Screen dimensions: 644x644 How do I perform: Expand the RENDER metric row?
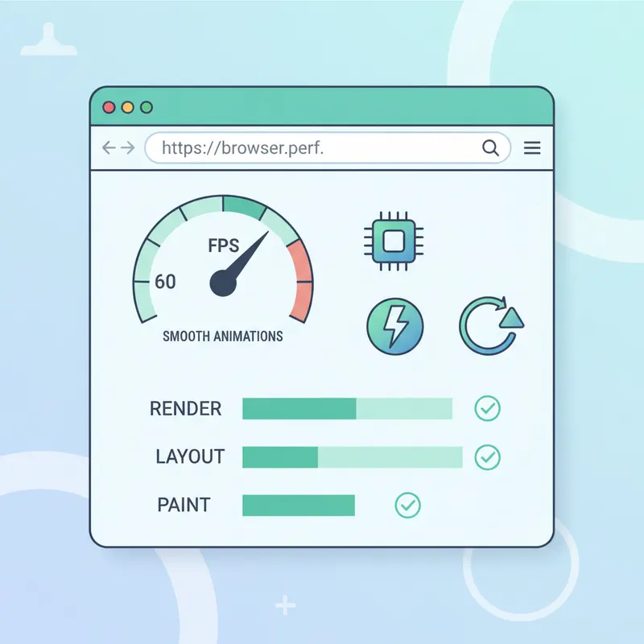(349, 409)
